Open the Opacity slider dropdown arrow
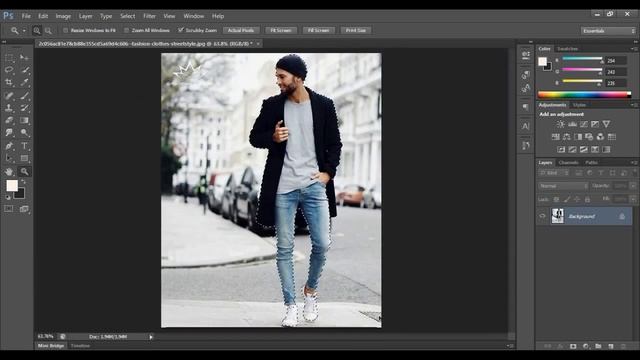This screenshot has height=360, width=640. click(633, 186)
